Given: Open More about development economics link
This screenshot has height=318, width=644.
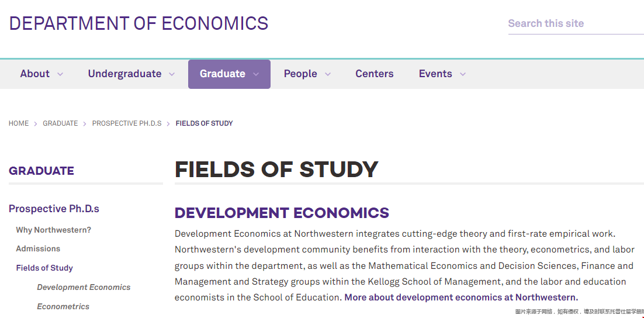Looking at the screenshot, I should coord(461,297).
